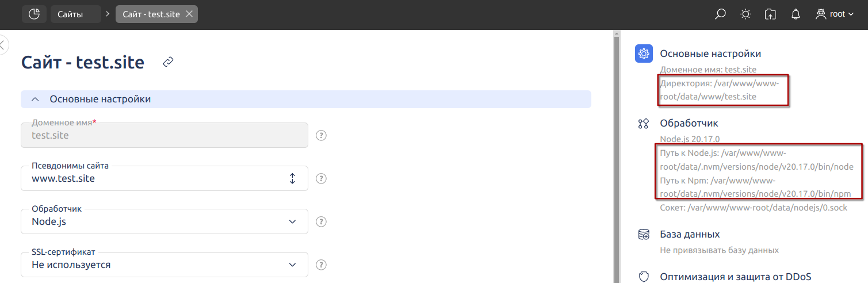
Task: Open the upload share icon in top bar
Action: 771,14
